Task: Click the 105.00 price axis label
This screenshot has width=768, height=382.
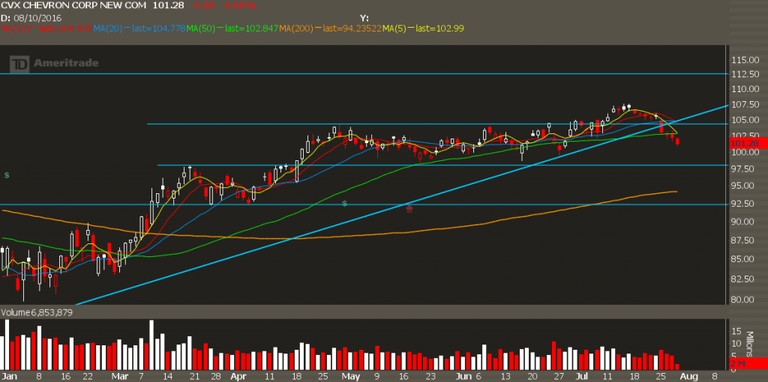Action: [x=744, y=120]
